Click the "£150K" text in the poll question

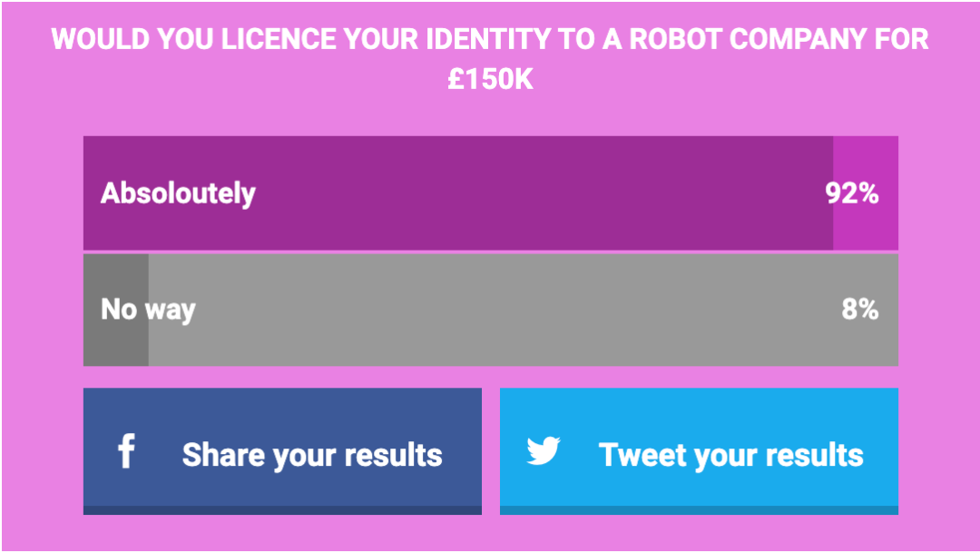pos(490,80)
